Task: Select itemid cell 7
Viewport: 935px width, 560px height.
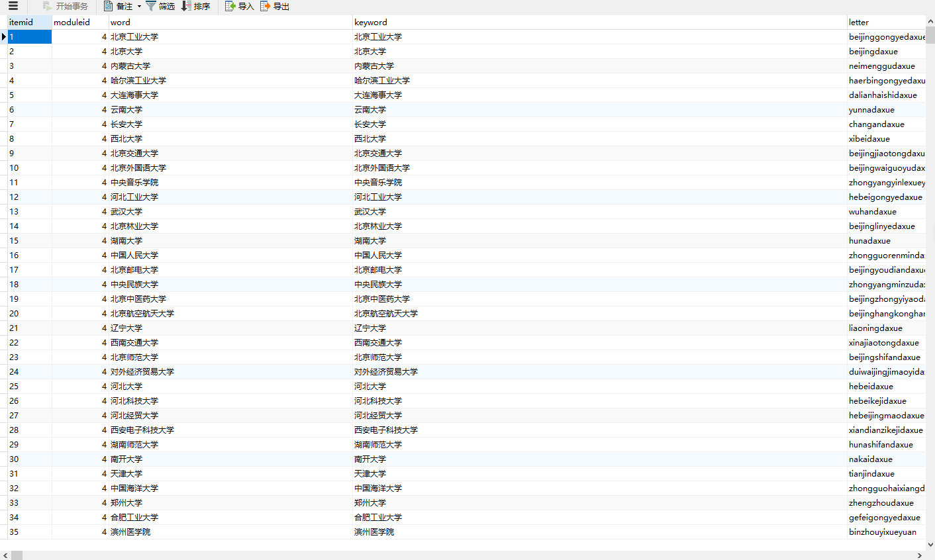Action: [30, 124]
